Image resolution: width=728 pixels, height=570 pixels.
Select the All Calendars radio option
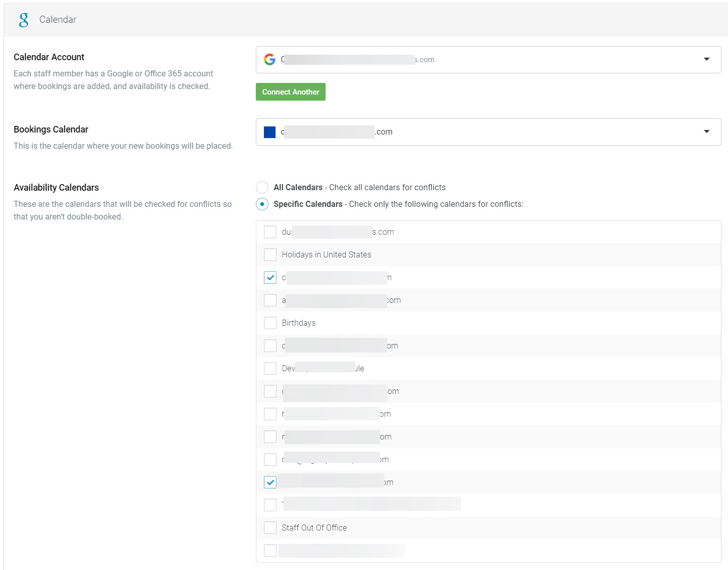click(262, 188)
